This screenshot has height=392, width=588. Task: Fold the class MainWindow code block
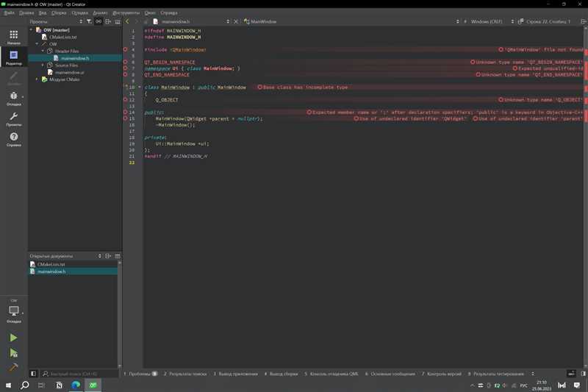140,87
